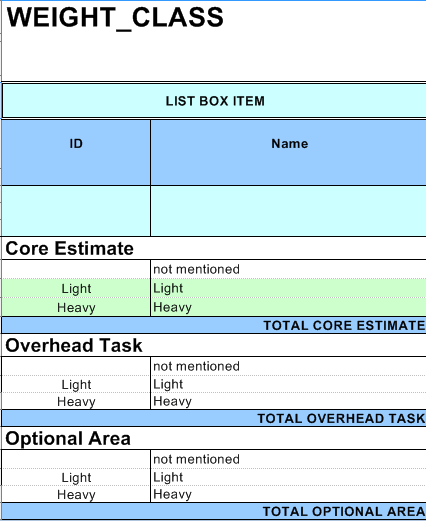The image size is (426, 521).
Task: Click the Optional Area section heading
Action: pos(214,438)
